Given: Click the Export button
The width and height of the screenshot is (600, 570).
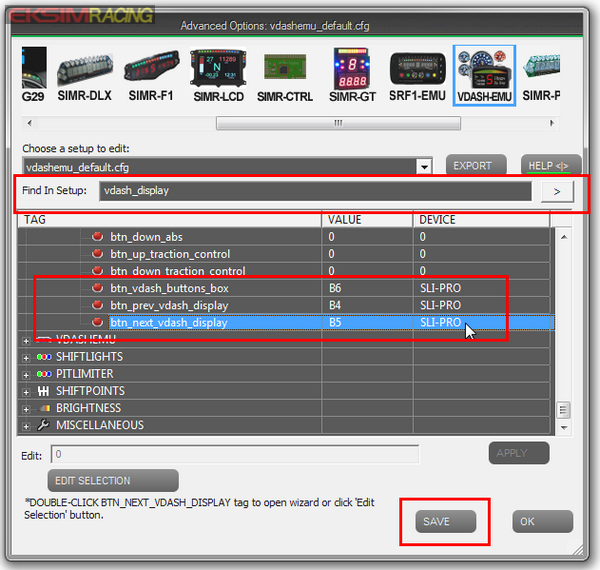Looking at the screenshot, I should click(x=476, y=165).
